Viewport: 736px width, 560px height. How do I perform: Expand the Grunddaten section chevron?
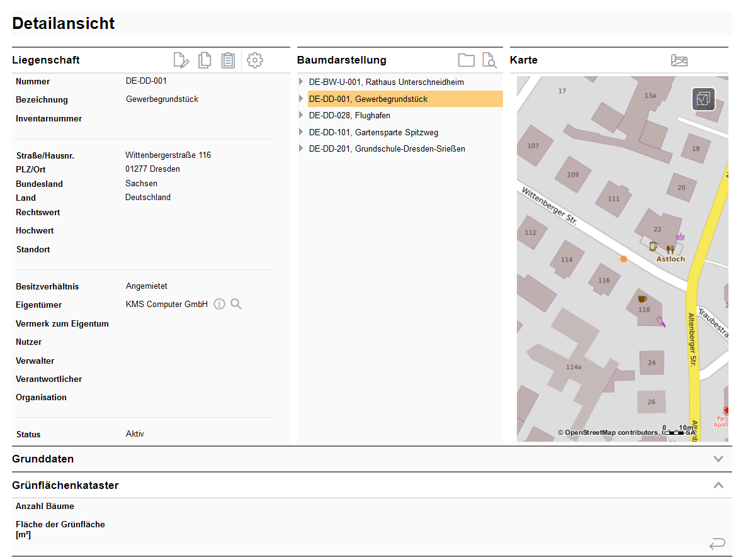pyautogui.click(x=718, y=459)
